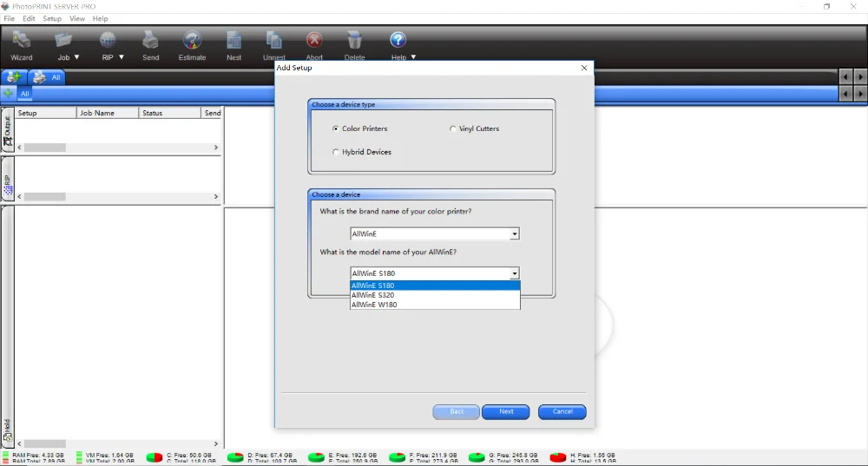Open the Help dropdown arrow
868x466 pixels.
[413, 57]
